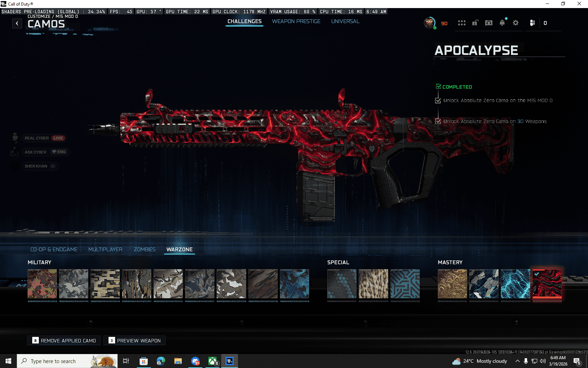Select the cyan lightning mastery camo swatch
This screenshot has width=588, height=368.
click(x=515, y=284)
